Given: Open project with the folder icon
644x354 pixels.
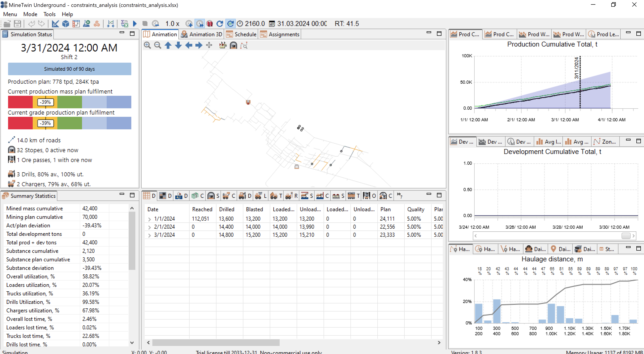Looking at the screenshot, I should click(x=7, y=24).
